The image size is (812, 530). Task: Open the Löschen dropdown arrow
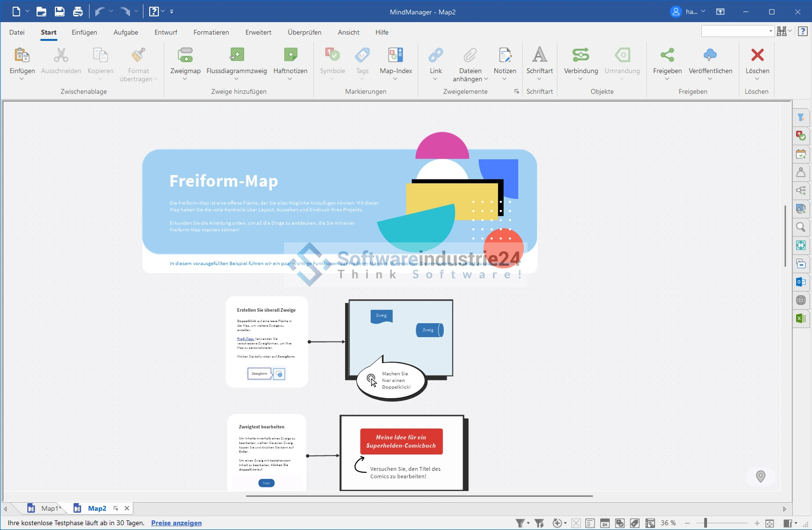(x=757, y=79)
